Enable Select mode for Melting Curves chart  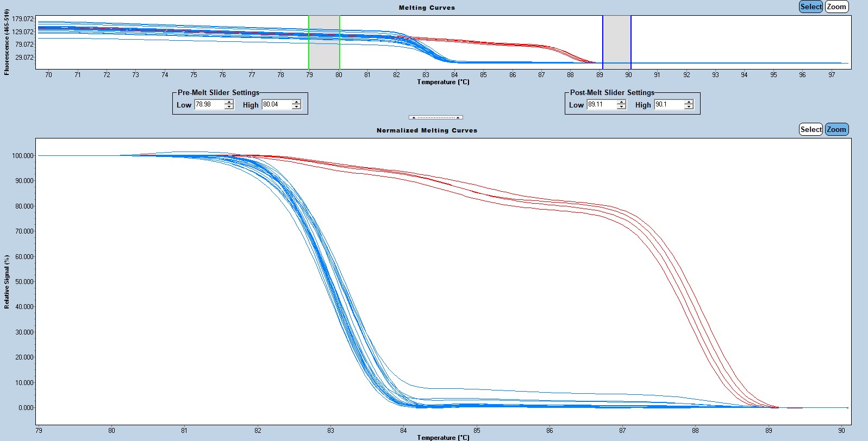810,7
